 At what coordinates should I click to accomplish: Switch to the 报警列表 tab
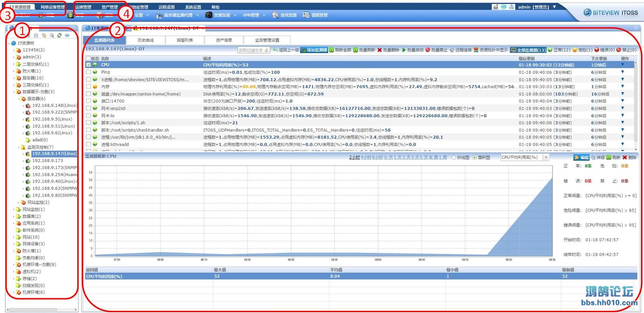[x=185, y=40]
